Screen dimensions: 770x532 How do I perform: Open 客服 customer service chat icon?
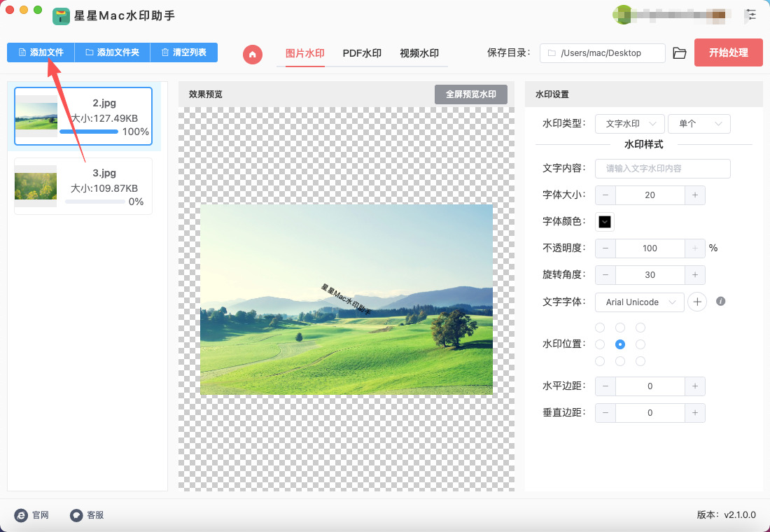click(76, 515)
